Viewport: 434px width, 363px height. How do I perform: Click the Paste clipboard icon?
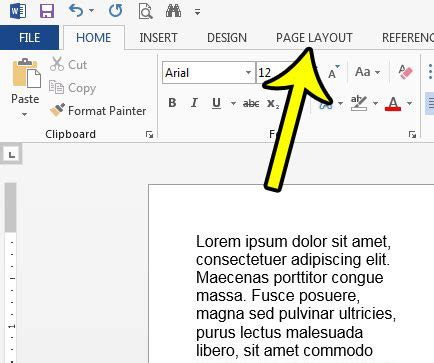point(26,73)
